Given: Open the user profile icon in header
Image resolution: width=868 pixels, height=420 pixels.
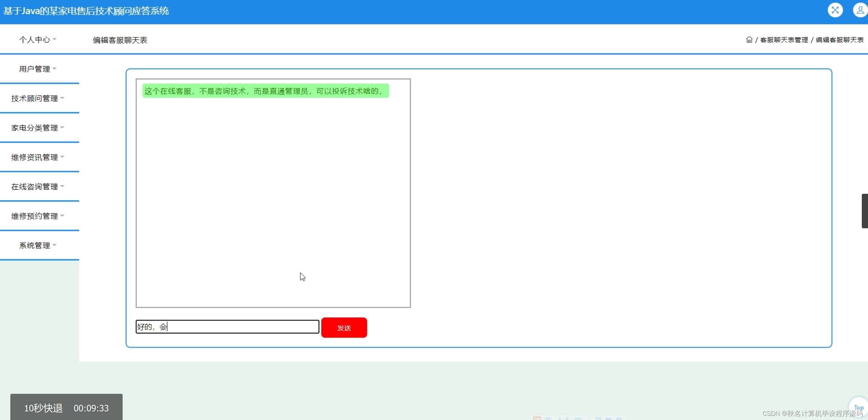Looking at the screenshot, I should coord(860,10).
